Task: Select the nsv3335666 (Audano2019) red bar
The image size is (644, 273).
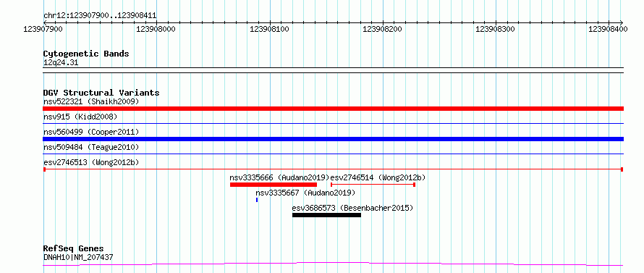Action: (x=273, y=185)
